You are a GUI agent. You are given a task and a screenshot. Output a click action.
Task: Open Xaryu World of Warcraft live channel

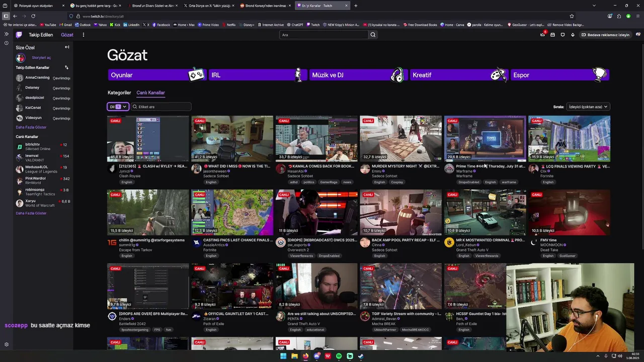43,203
